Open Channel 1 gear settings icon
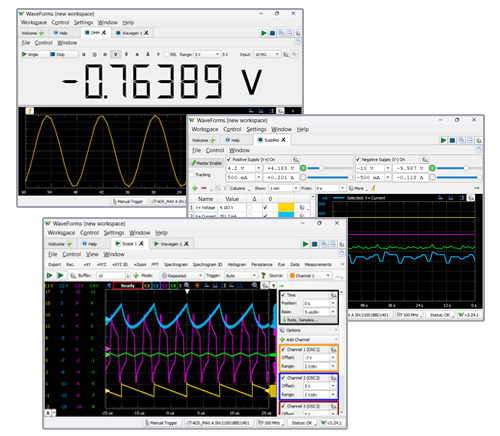This screenshot has height=436, width=500. (333, 349)
